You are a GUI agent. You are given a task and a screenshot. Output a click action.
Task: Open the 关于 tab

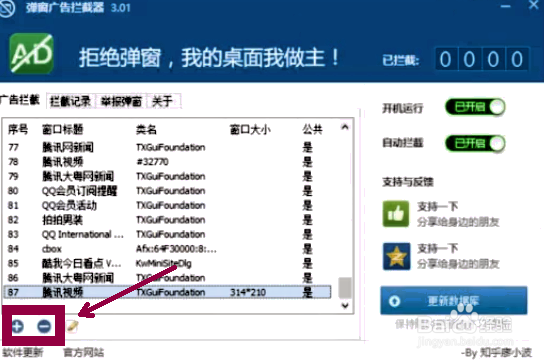click(163, 101)
